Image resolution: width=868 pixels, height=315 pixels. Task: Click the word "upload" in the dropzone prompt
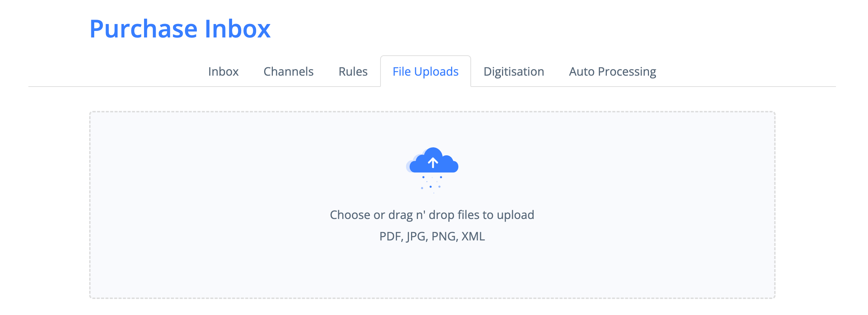pyautogui.click(x=515, y=215)
